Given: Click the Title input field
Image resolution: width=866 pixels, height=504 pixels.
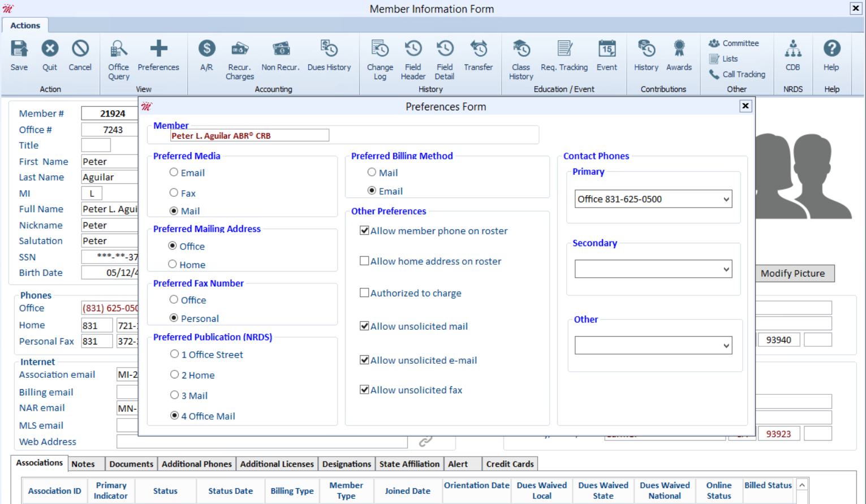Looking at the screenshot, I should click(x=96, y=145).
